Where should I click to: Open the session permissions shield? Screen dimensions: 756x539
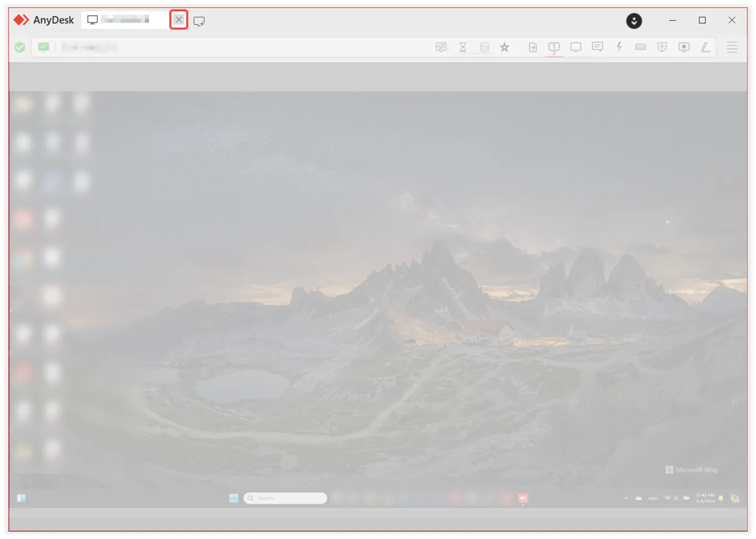(662, 47)
